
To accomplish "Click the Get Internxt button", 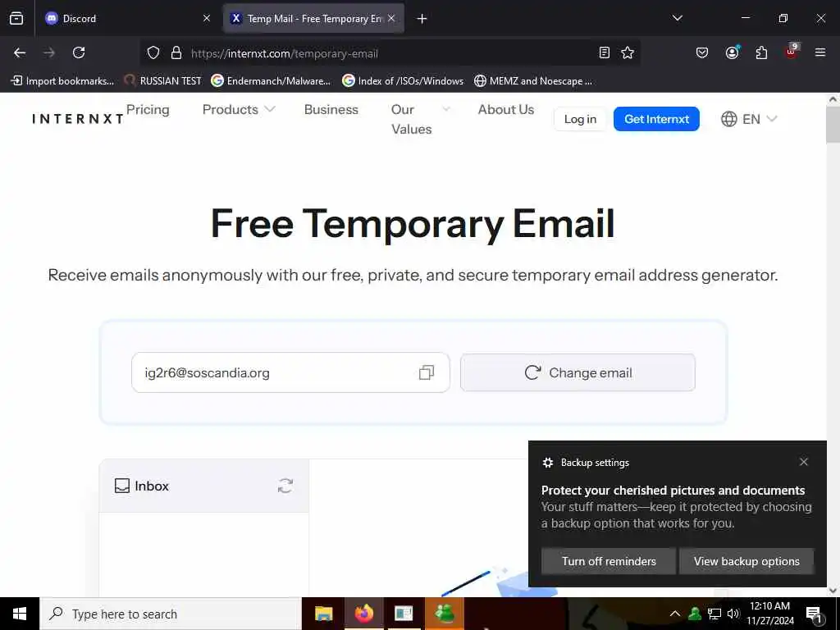I will pos(656,119).
